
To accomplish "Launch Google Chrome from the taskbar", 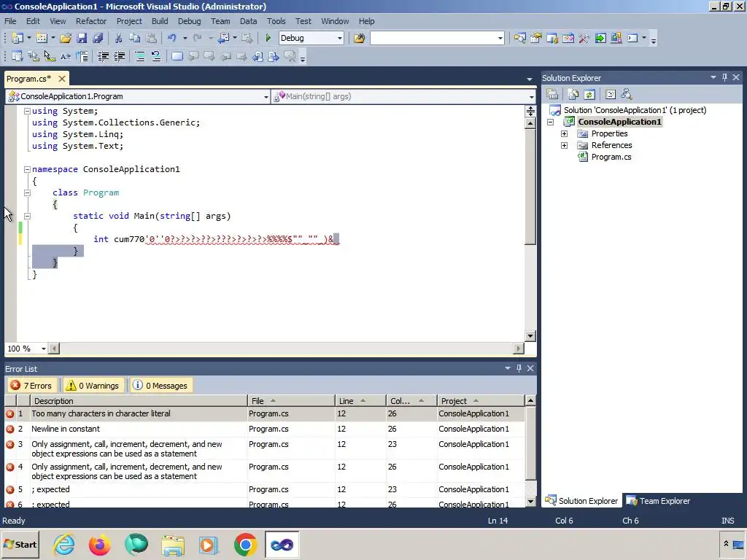I will [245, 544].
